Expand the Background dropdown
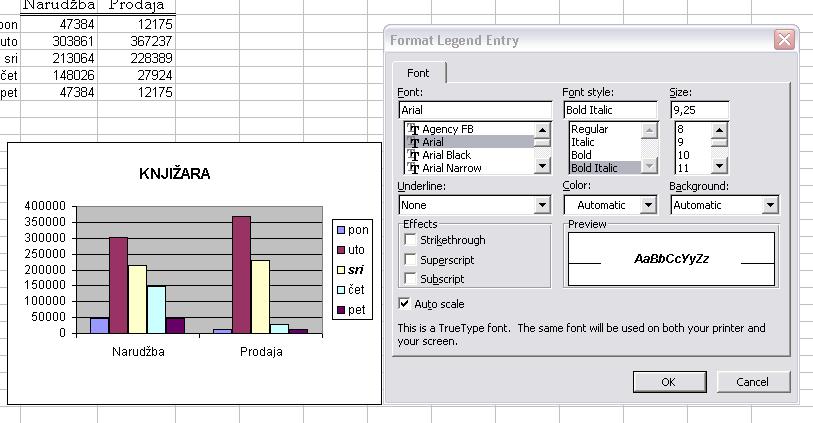Viewport: 813px width, 423px height. point(770,205)
